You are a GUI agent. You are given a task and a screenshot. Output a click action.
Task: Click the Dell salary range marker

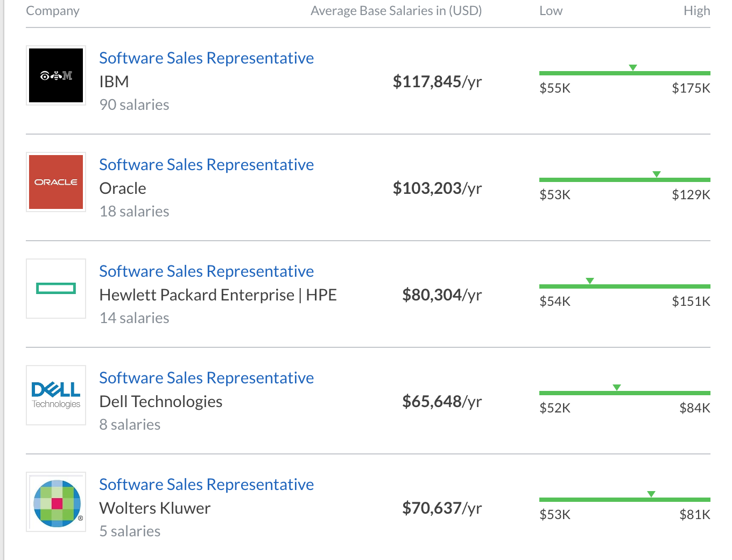[x=617, y=388]
